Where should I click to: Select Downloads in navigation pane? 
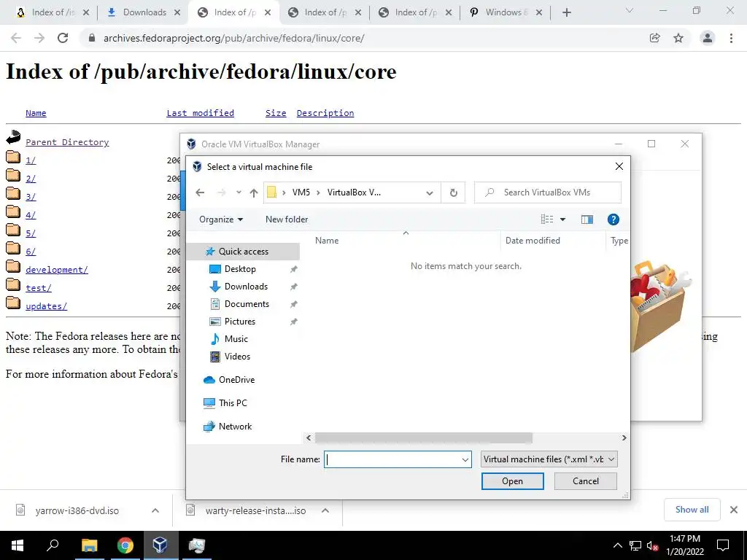tap(246, 286)
